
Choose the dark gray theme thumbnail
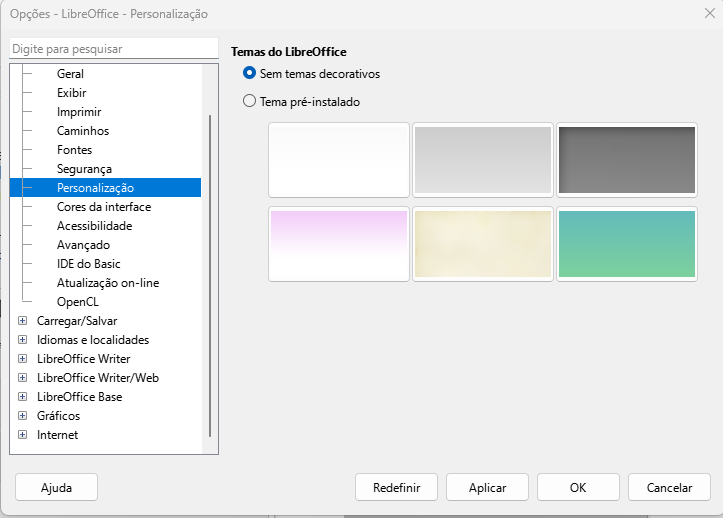(627, 160)
